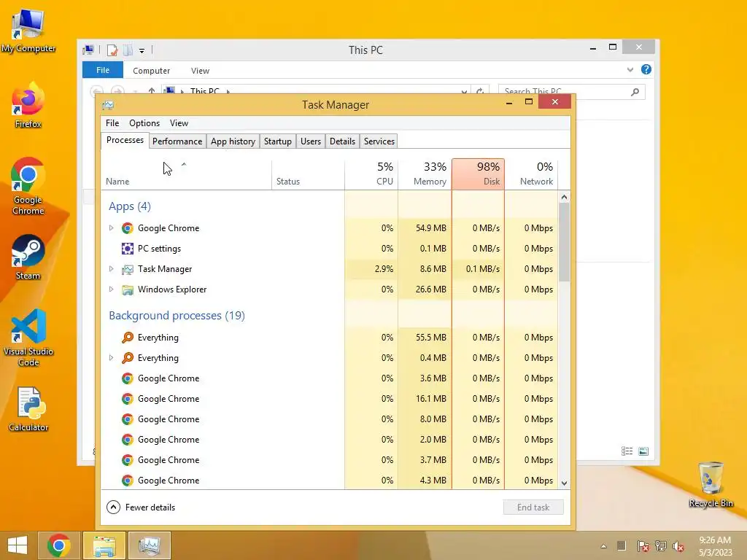Launch Firefox from the desktop
This screenshot has height=560, width=747.
pos(28,105)
